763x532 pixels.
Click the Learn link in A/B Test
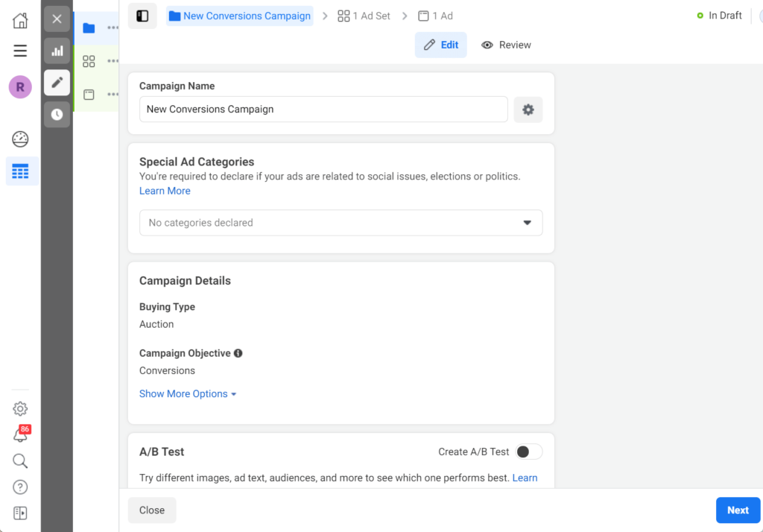[x=525, y=478]
